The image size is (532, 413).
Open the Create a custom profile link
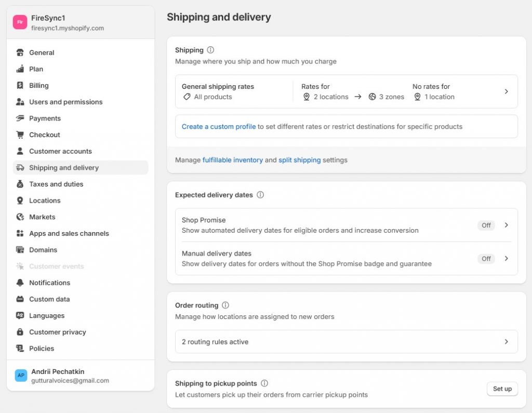coord(219,127)
